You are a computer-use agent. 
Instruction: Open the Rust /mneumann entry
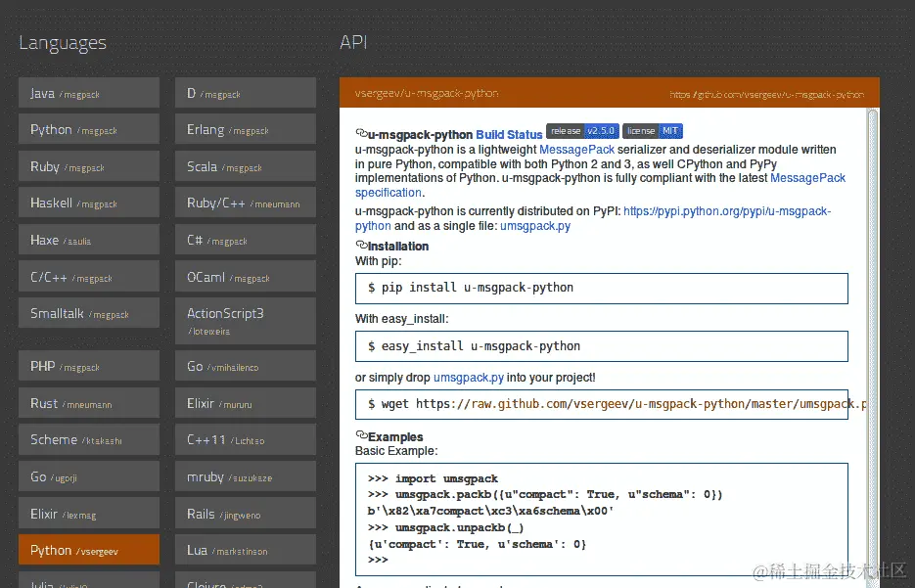tap(89, 403)
